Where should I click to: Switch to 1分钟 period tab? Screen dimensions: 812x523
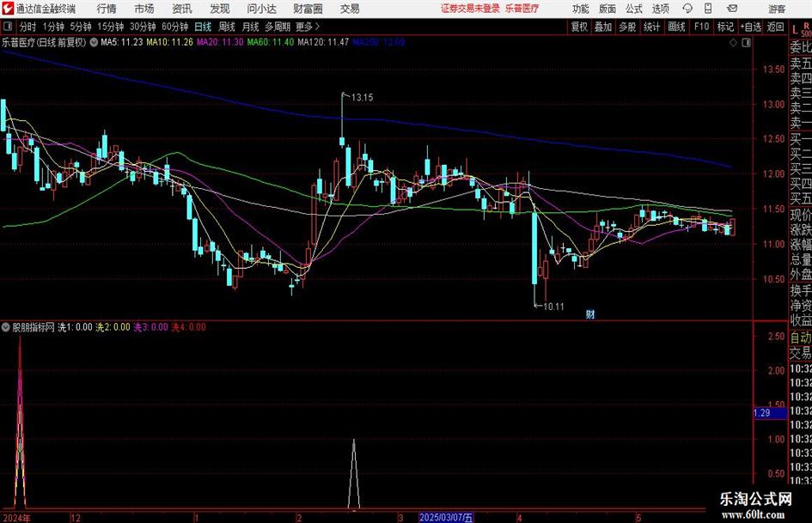coord(53,27)
